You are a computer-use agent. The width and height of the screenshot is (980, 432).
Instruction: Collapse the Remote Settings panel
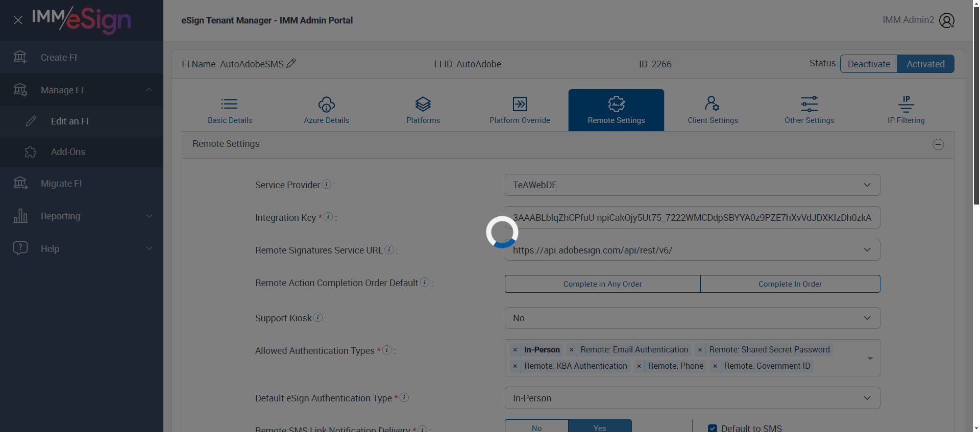[938, 144]
